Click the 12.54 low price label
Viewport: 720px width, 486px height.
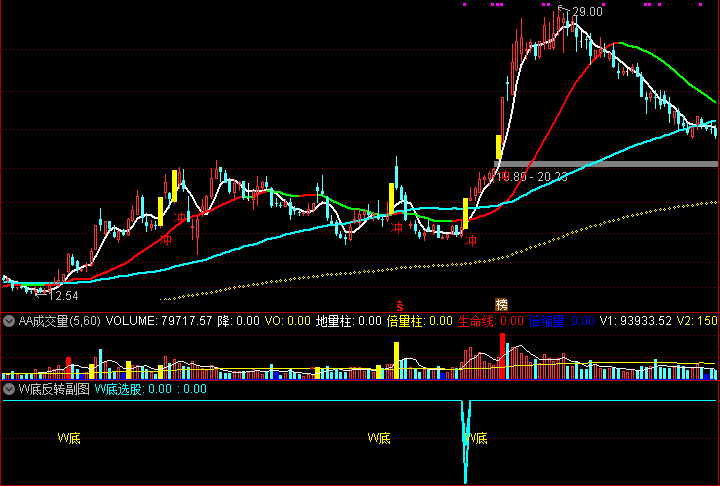[63, 296]
